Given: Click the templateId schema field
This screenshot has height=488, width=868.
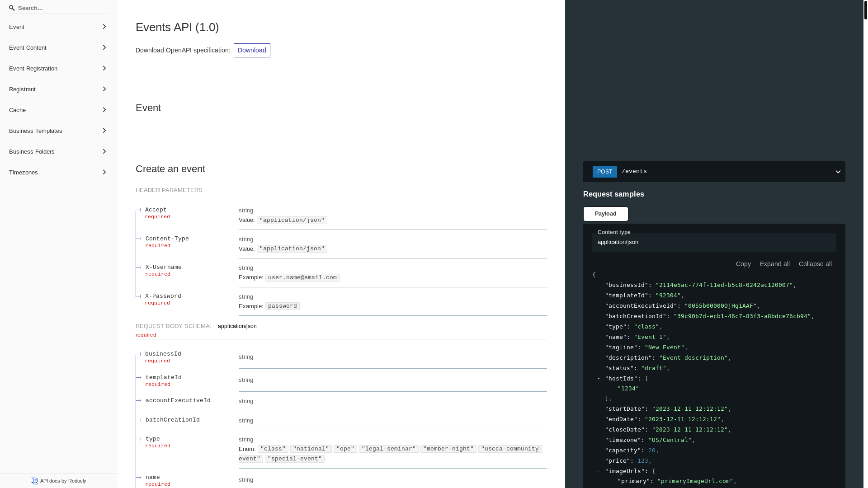Looking at the screenshot, I should (x=164, y=378).
